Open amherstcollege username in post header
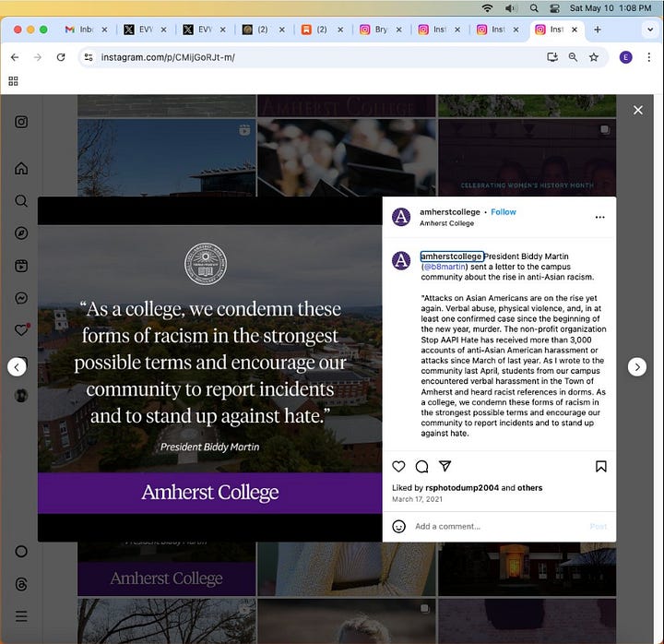The image size is (664, 644). click(450, 212)
